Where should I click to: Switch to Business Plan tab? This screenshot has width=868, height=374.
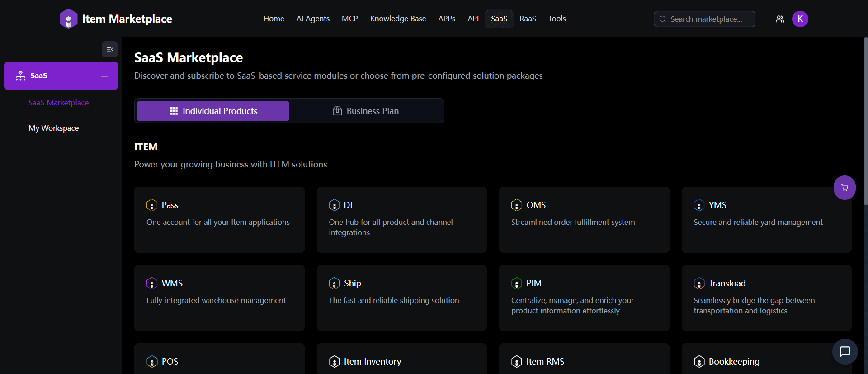(x=366, y=111)
